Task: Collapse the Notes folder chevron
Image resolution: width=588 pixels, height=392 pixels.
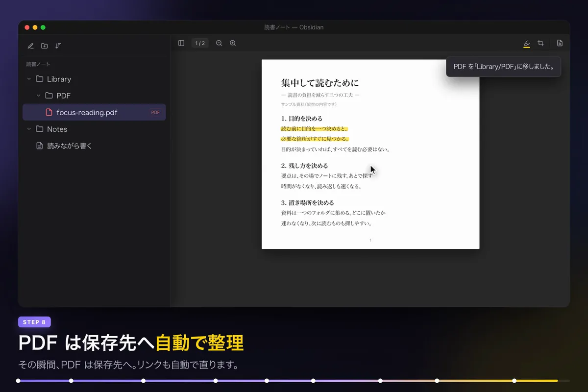Action: pos(29,129)
